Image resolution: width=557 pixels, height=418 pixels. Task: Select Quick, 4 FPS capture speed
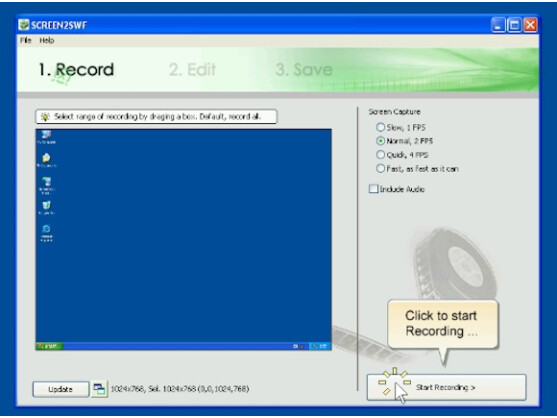click(x=402, y=155)
